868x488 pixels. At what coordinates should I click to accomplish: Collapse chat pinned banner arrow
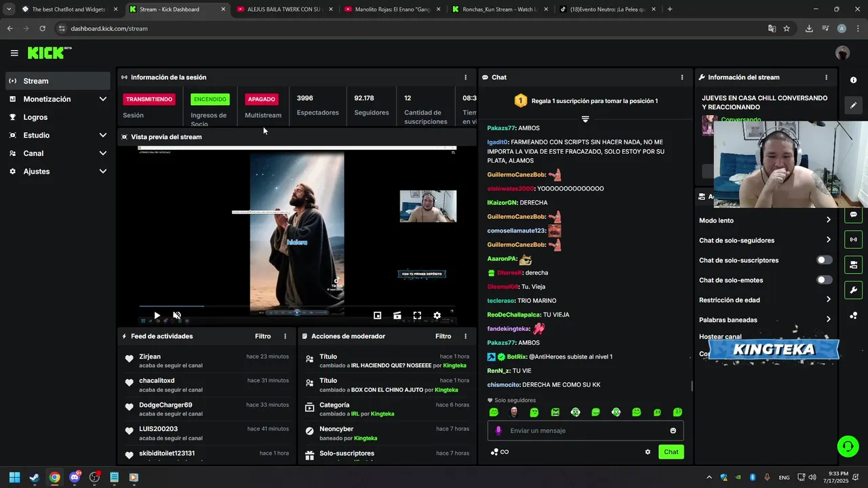pos(585,119)
